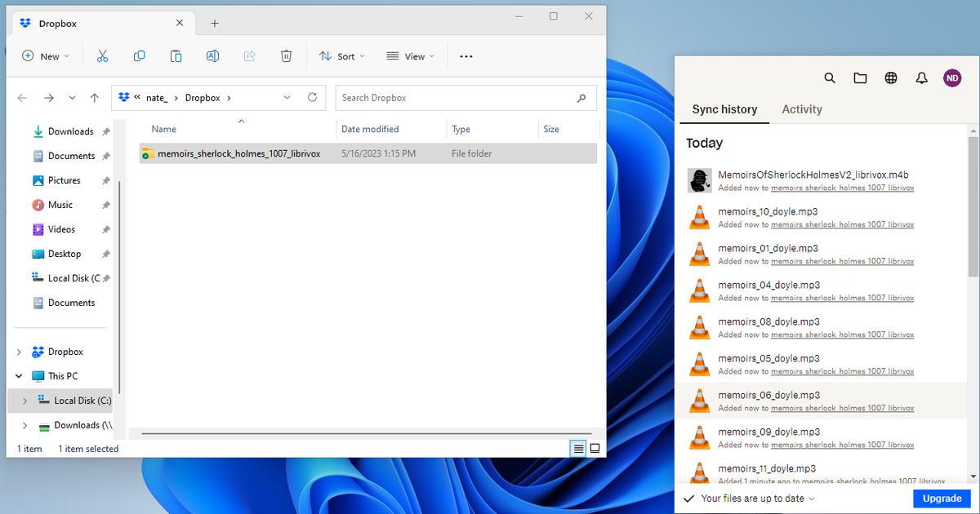The width and height of the screenshot is (980, 514).
Task: Click the Upgrade button
Action: (x=942, y=498)
